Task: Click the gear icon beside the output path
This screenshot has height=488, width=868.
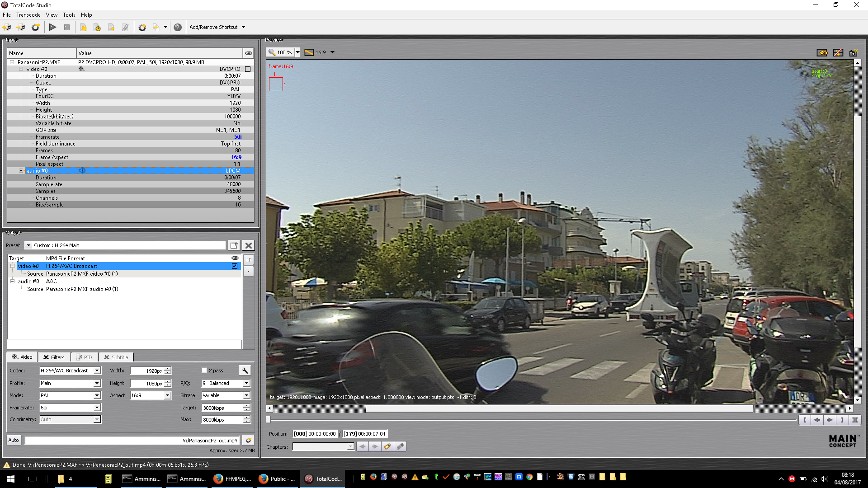Action: coord(248,440)
